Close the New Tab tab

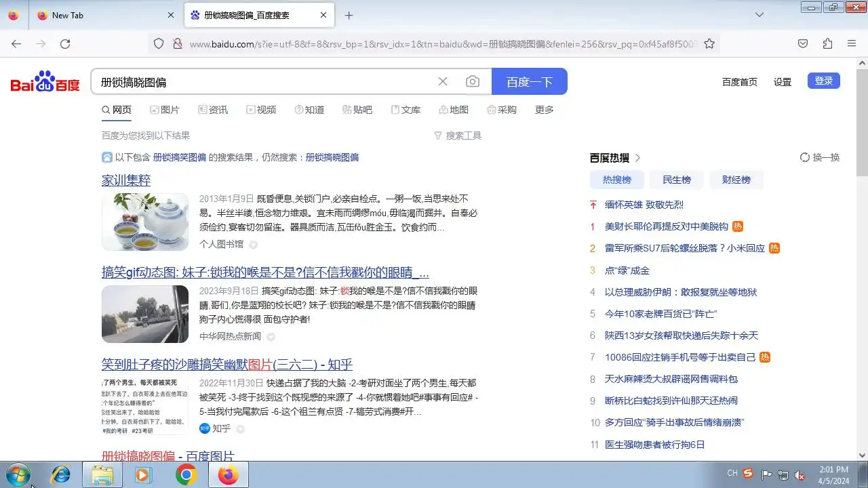pos(171,15)
